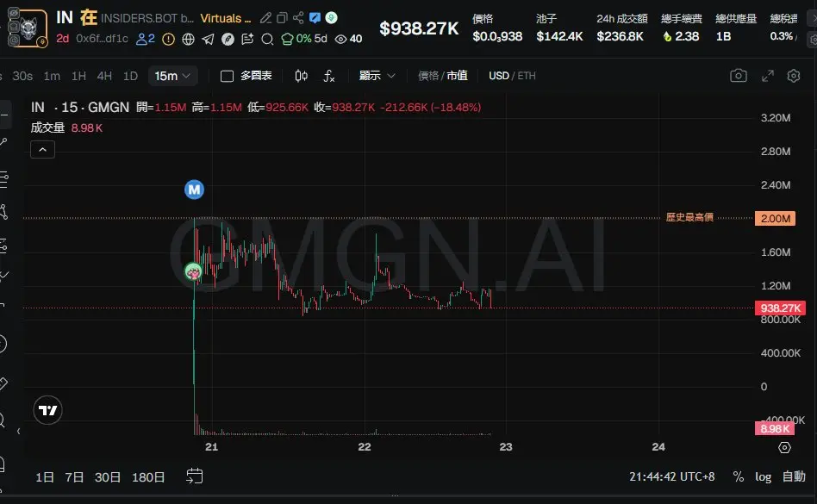The width and height of the screenshot is (817, 504).
Task: Toggle the eye watch count 40
Action: click(348, 39)
